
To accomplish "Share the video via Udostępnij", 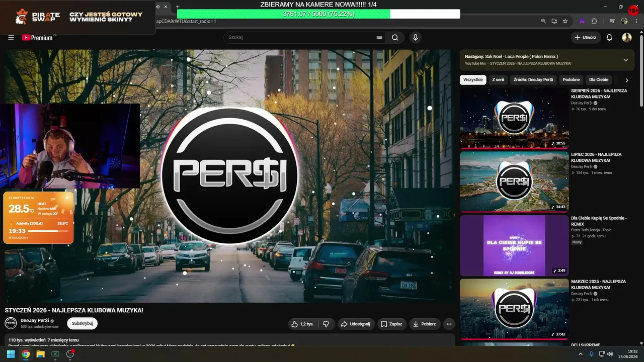I will pyautogui.click(x=356, y=324).
